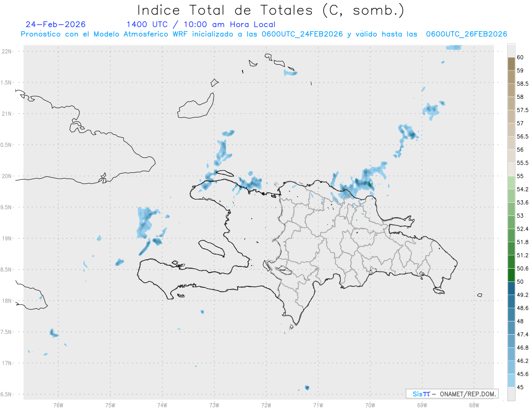Click the '56.5' colorbar value
The image size is (532, 411).
[523, 137]
